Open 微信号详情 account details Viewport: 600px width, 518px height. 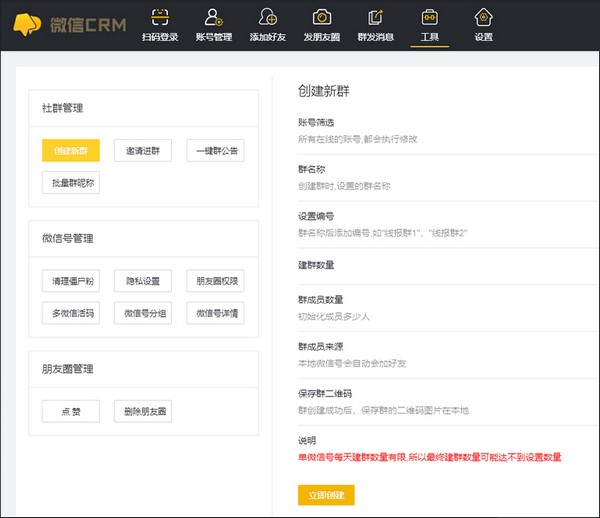(215, 313)
